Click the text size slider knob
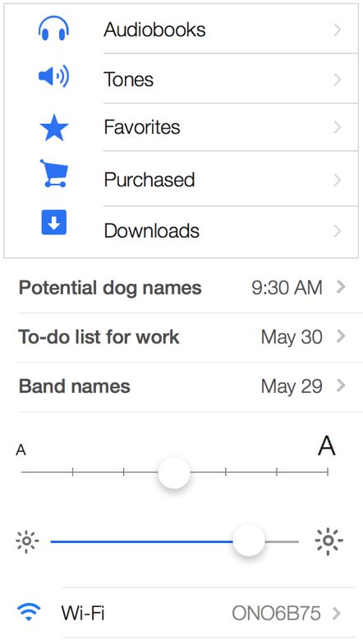The height and width of the screenshot is (644, 363). point(174,473)
